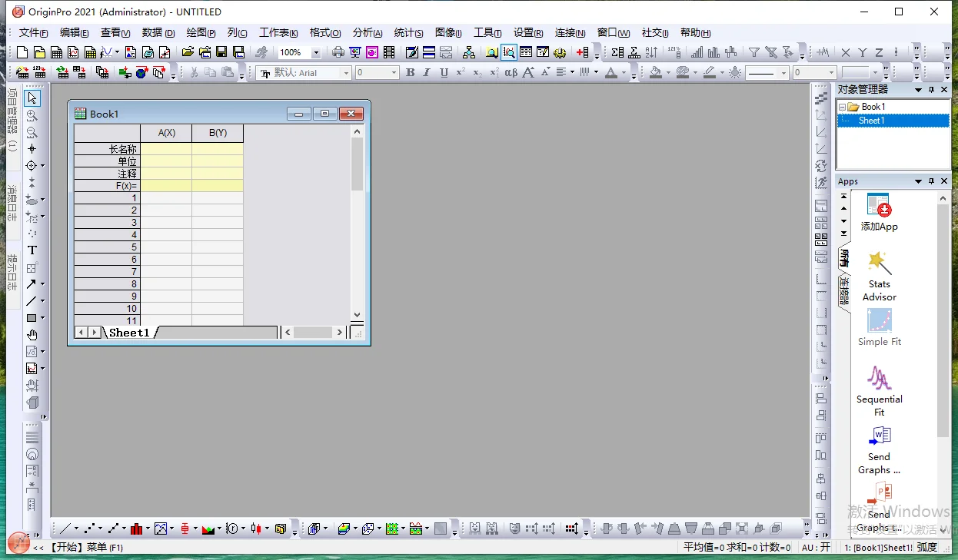Click the New Project icon in toolbar

coord(22,52)
